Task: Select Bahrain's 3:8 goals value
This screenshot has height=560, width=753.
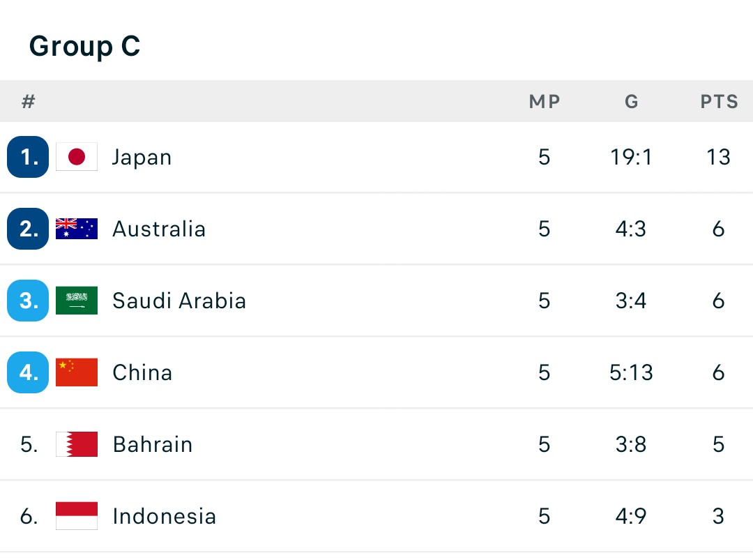Action: tap(631, 444)
